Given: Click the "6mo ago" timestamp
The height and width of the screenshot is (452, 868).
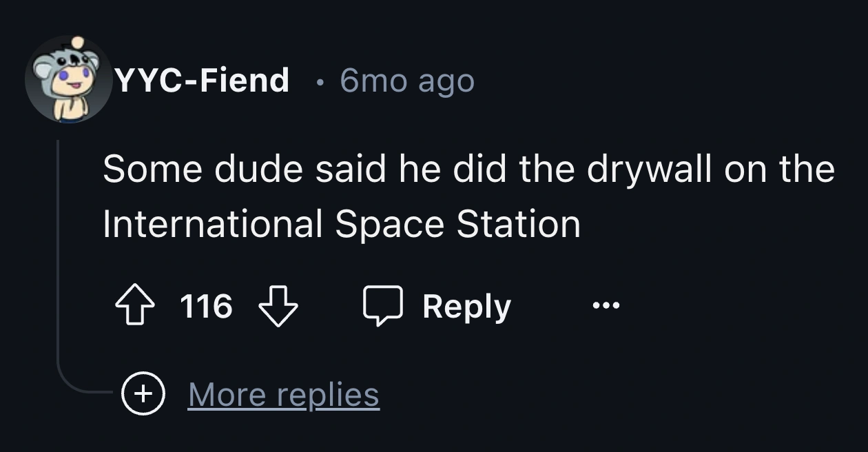Looking at the screenshot, I should click(x=407, y=81).
